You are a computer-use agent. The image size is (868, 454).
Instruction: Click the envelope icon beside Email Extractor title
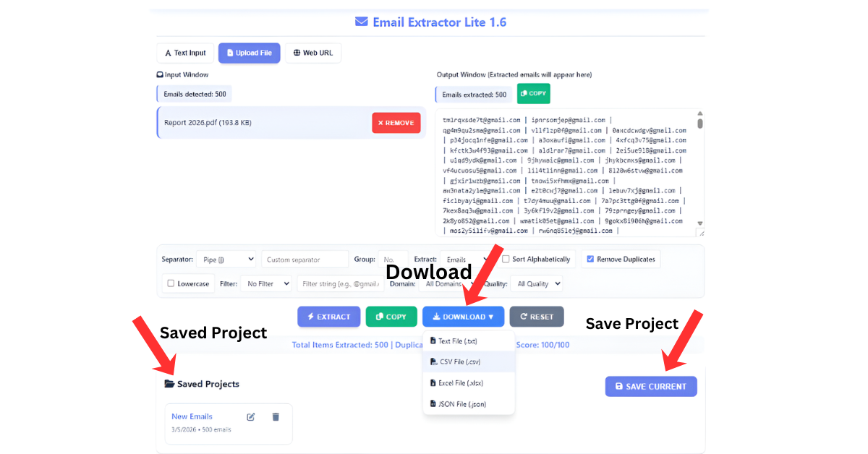(x=362, y=22)
